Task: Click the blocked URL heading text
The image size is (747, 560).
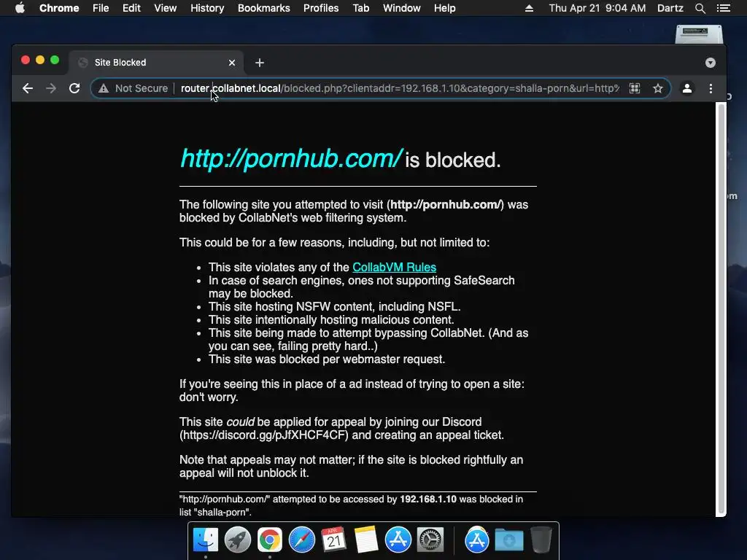Action: click(292, 158)
